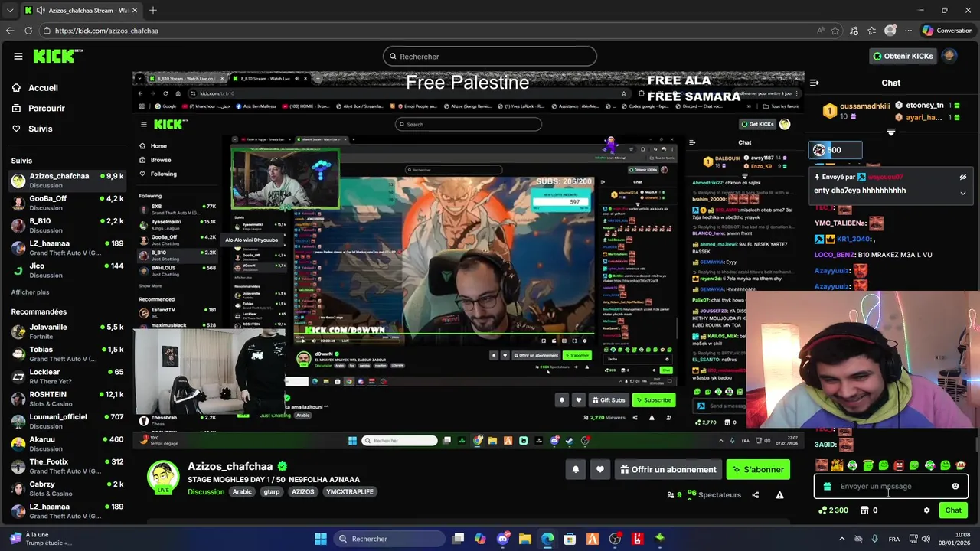Open the user profile avatar menu

click(949, 56)
